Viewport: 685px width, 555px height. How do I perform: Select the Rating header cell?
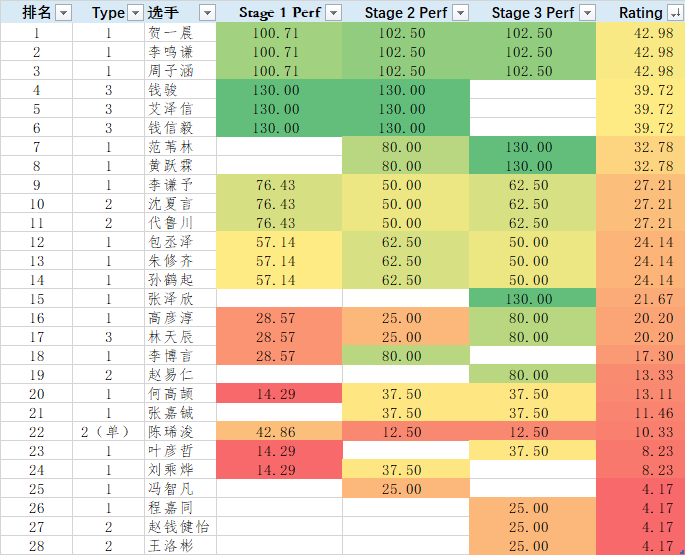(634, 12)
